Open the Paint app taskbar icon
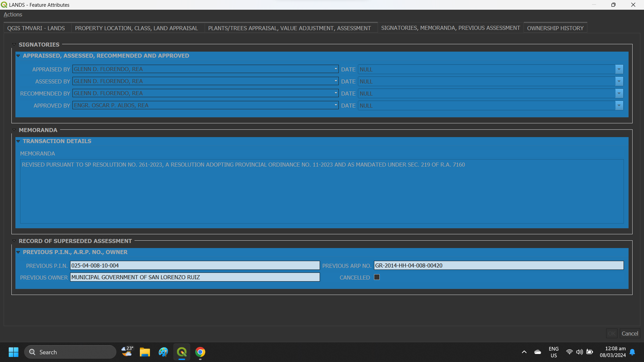The image size is (644, 362). pyautogui.click(x=163, y=352)
